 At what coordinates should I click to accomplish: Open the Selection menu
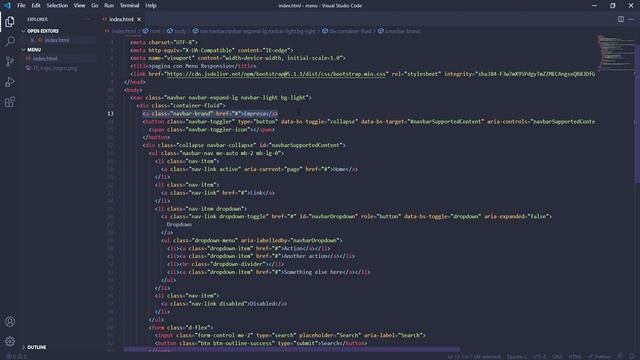(x=57, y=6)
